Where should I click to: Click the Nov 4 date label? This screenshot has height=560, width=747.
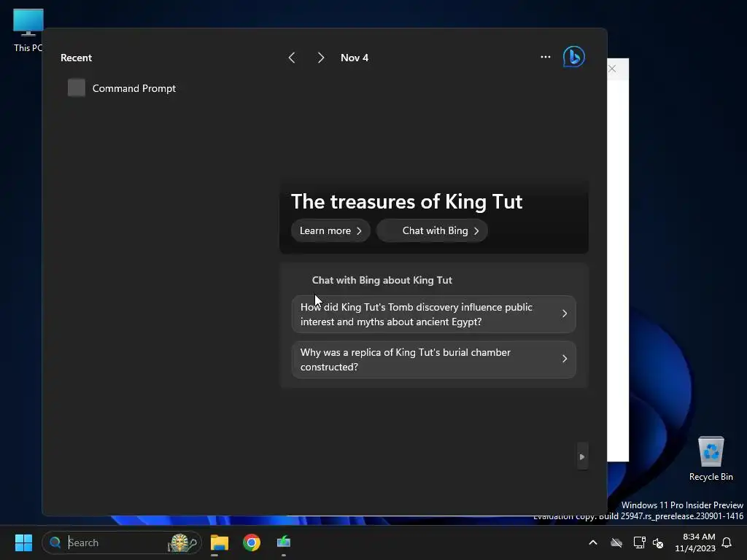[x=355, y=58]
